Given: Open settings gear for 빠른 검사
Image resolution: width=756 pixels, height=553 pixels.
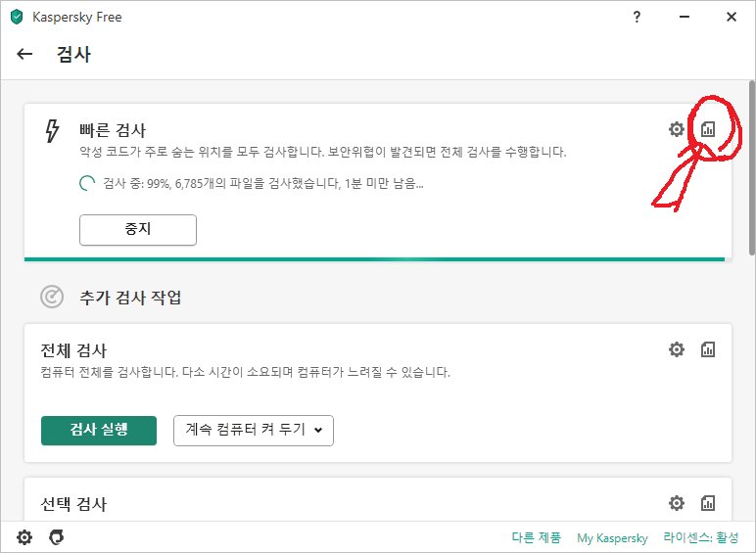Looking at the screenshot, I should tap(676, 129).
